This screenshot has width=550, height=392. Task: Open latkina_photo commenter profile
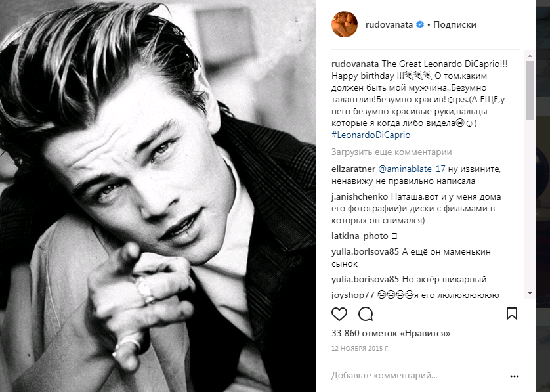(x=360, y=236)
